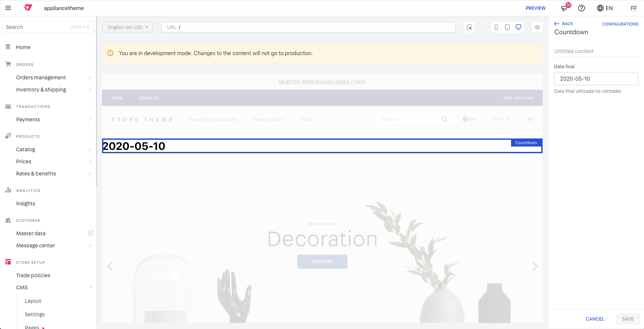
Task: Activate the element selector cursor icon
Action: pyautogui.click(x=469, y=27)
